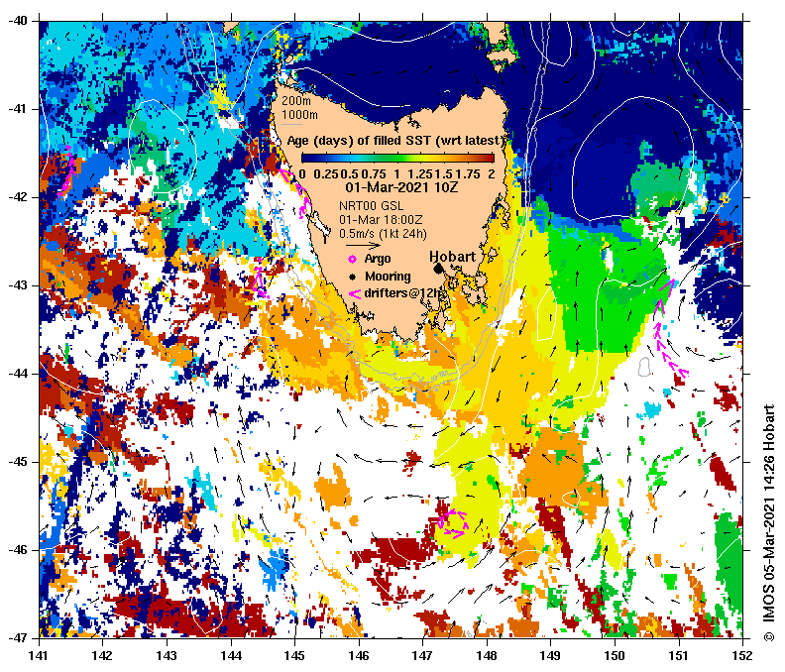Click the 'Hobart' city label
Viewport: 785px width, 672px height.
pos(453,257)
